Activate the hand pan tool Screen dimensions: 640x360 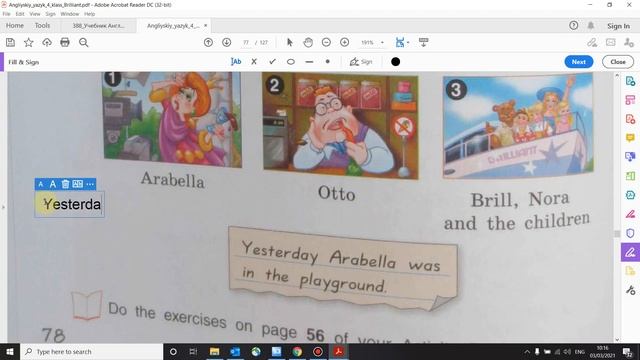[x=308, y=42]
